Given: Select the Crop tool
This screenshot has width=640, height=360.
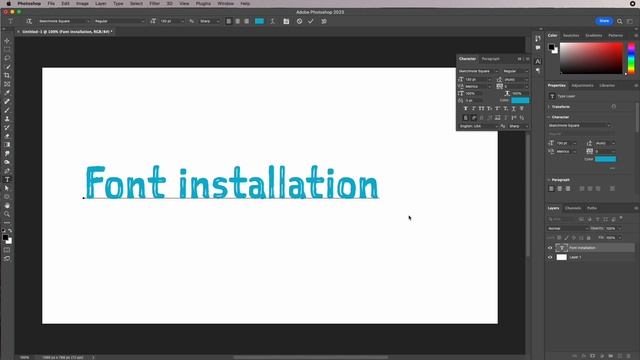Looking at the screenshot, I should click(7, 76).
